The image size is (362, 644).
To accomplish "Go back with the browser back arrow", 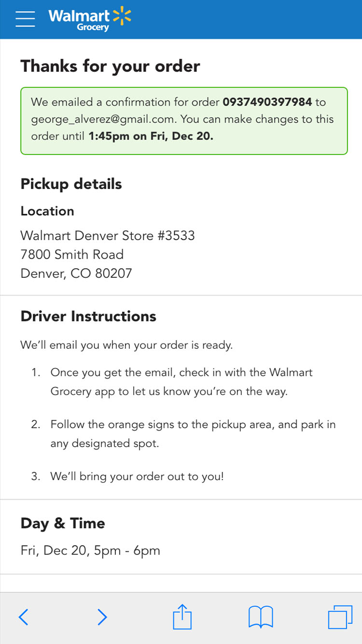I will 23,617.
